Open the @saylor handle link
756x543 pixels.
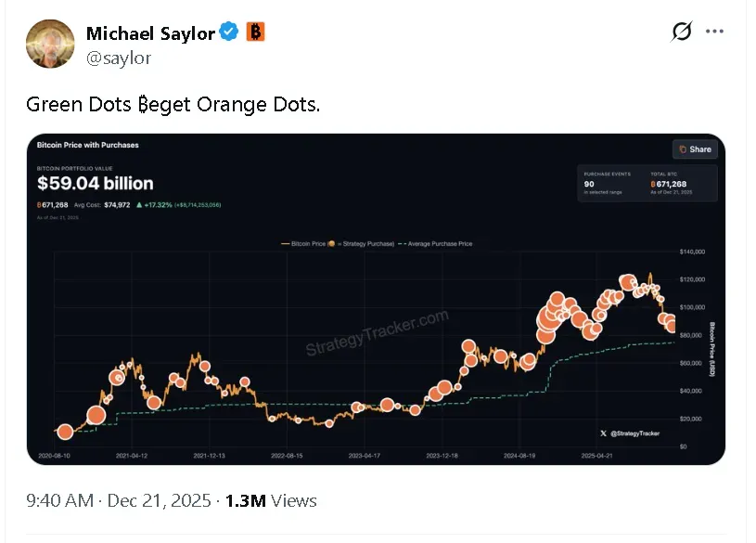coord(118,58)
